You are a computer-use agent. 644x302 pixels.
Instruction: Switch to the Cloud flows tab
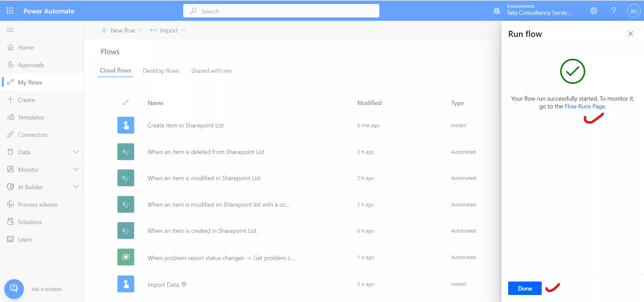(x=115, y=70)
